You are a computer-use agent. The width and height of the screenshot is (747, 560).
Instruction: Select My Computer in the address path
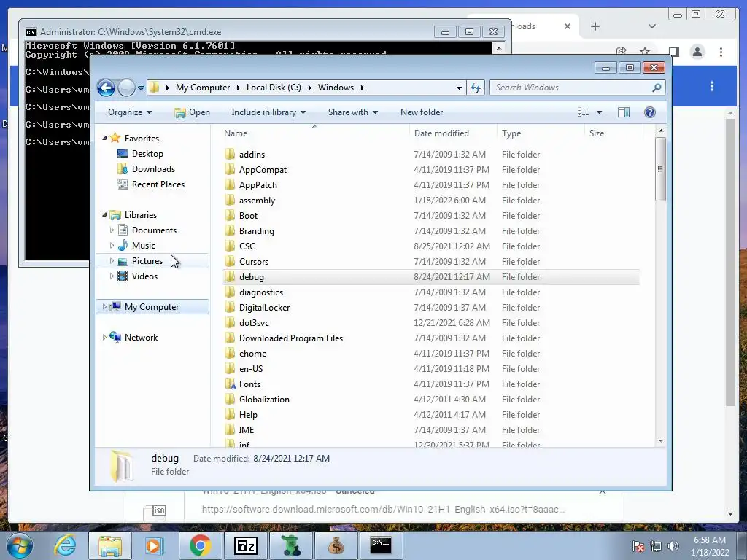coord(203,87)
